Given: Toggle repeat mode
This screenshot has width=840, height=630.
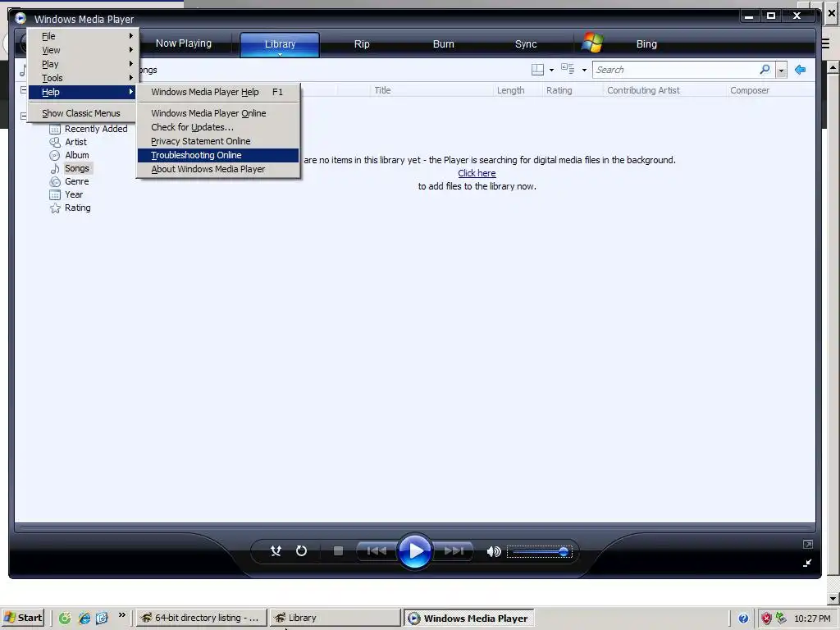Looking at the screenshot, I should pyautogui.click(x=301, y=550).
